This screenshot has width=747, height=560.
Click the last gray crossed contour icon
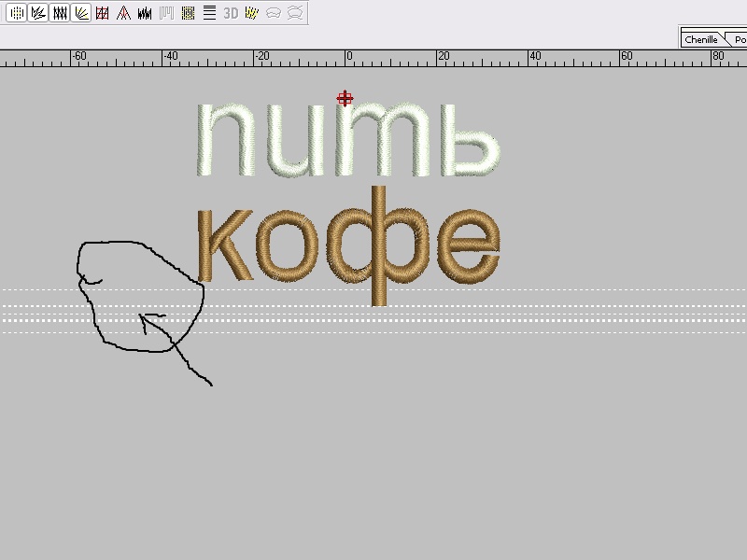click(295, 13)
